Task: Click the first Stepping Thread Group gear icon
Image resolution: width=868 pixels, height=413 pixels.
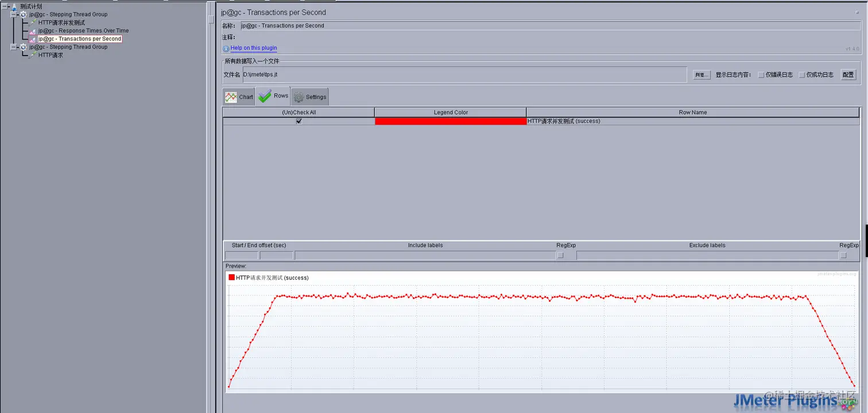Action: pyautogui.click(x=24, y=14)
